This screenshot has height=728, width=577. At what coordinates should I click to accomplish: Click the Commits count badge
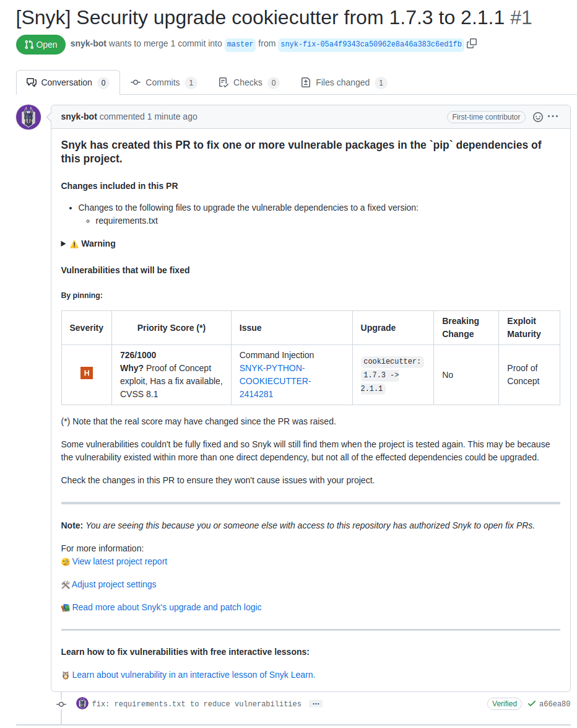(191, 82)
